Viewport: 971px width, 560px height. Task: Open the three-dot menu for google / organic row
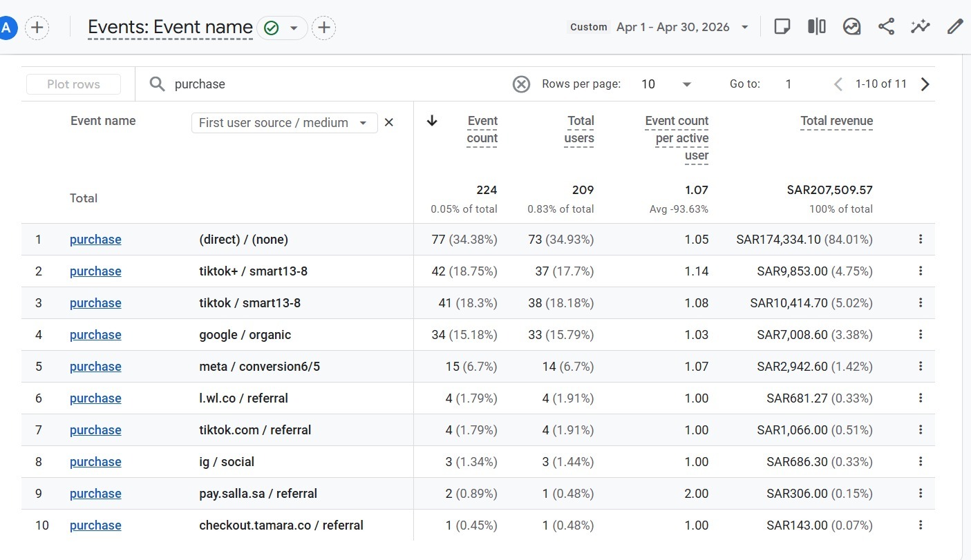(921, 335)
